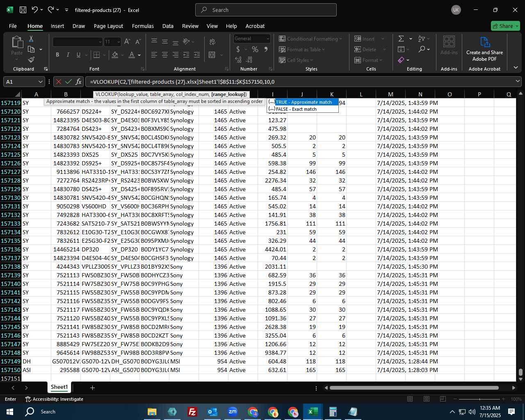Switch to the Review tab
The height and width of the screenshot is (420, 525).
190,26
